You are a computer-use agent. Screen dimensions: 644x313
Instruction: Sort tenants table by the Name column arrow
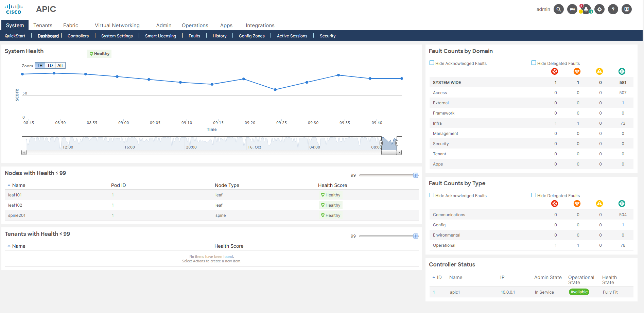9,246
